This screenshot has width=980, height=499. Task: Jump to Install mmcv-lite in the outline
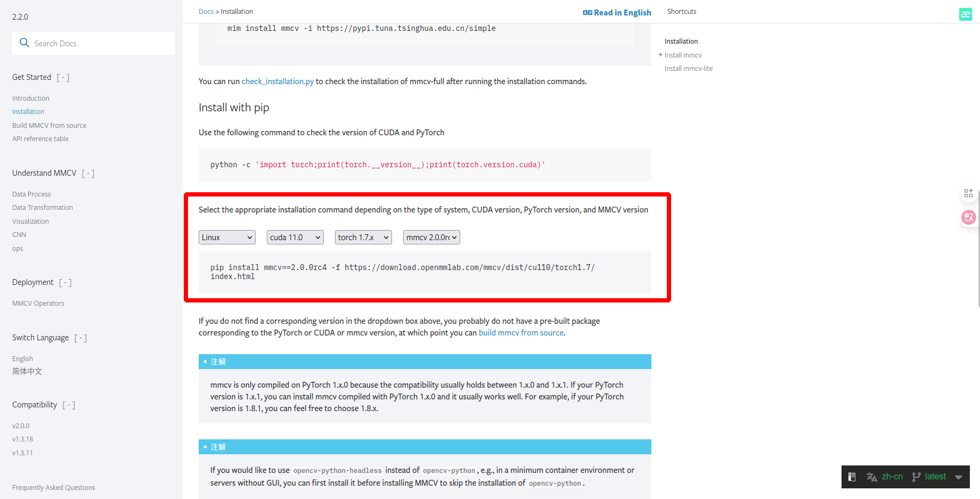(x=689, y=69)
